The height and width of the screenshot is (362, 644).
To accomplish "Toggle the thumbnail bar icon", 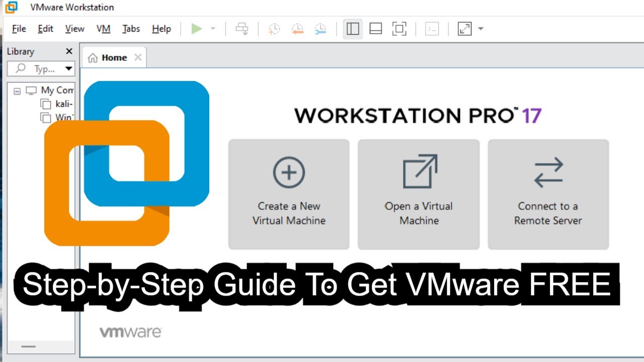I will pyautogui.click(x=376, y=29).
